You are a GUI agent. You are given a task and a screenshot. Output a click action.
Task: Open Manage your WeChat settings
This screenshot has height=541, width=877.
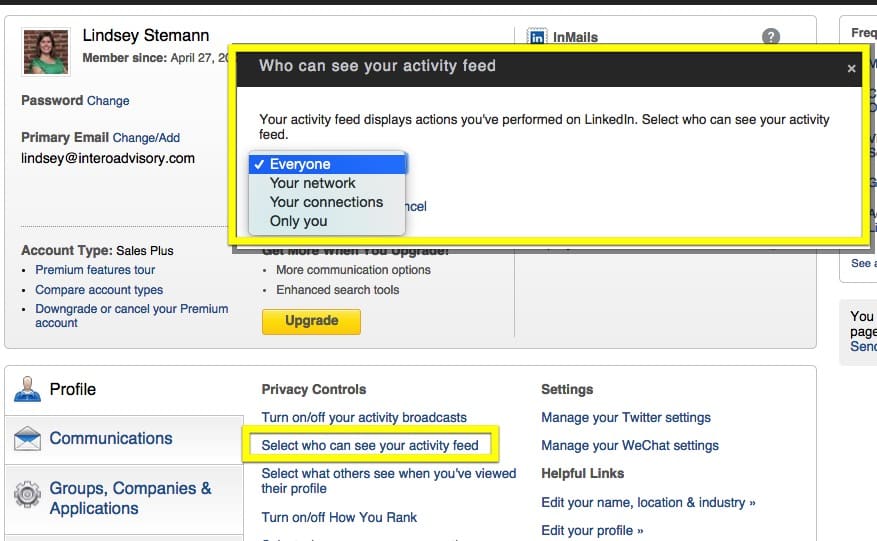pyautogui.click(x=630, y=445)
